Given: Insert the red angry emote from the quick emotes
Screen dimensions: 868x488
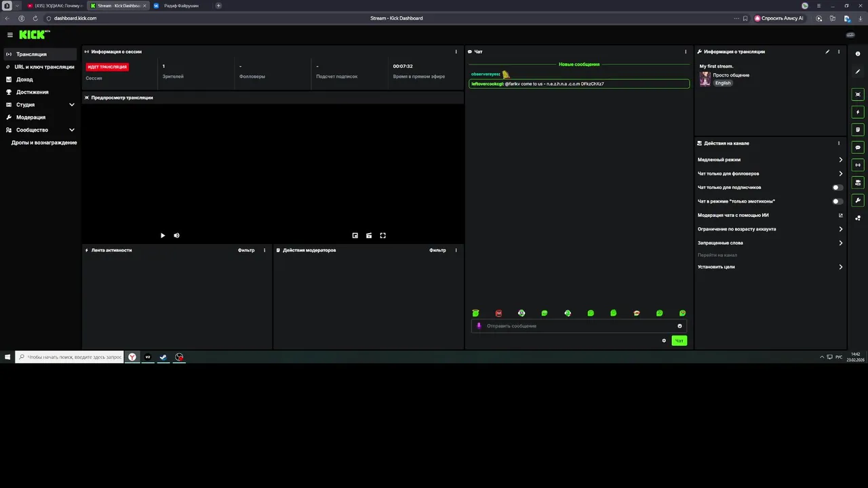Looking at the screenshot, I should click(498, 313).
